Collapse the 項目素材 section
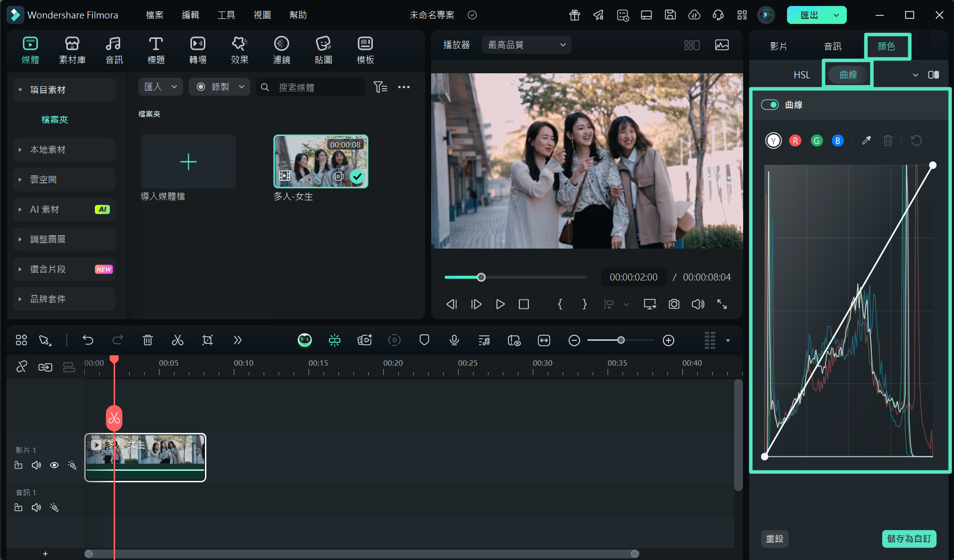954x560 pixels. coord(20,90)
